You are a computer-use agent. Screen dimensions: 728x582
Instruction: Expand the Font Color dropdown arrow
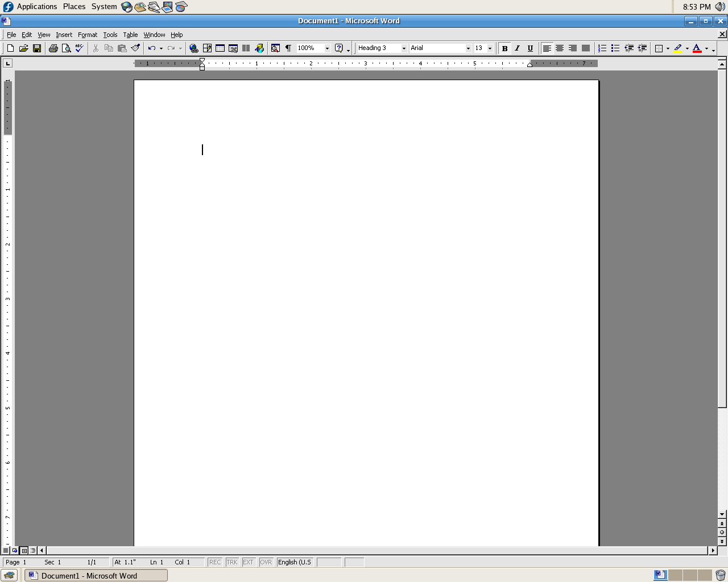coord(706,48)
